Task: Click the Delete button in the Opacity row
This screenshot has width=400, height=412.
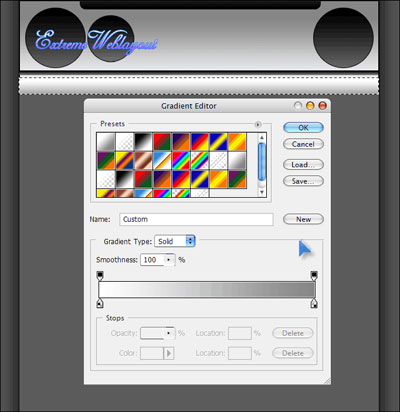Action: 293,333
